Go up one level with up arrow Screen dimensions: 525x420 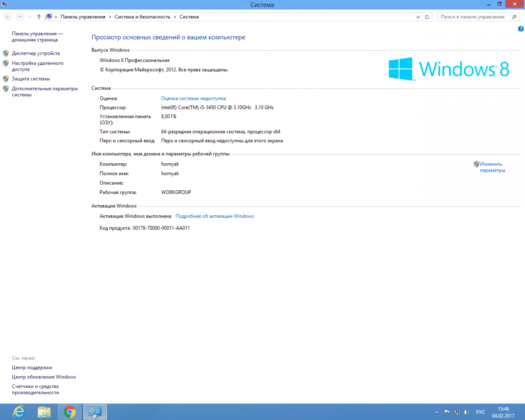tap(39, 17)
